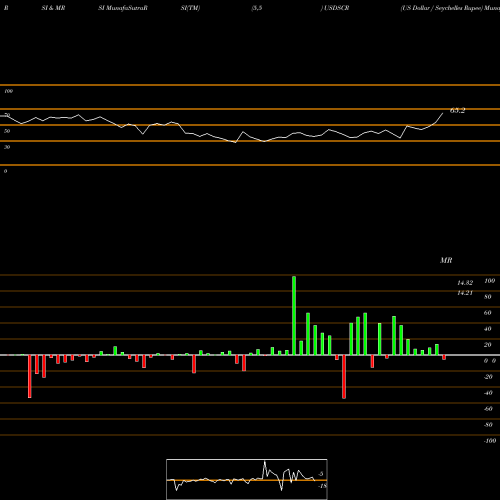Click the -40 axis label on MR panel
Screen dimensions: 500x500
[488, 393]
